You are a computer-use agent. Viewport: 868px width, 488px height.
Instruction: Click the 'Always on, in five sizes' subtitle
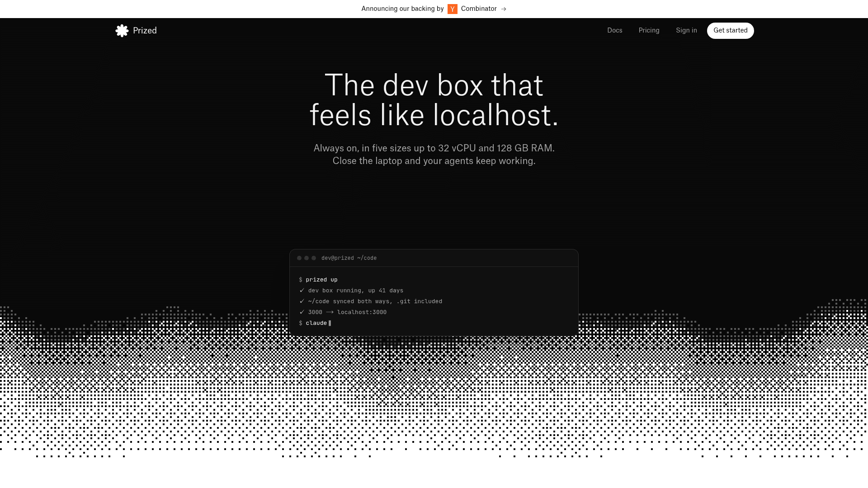434,148
